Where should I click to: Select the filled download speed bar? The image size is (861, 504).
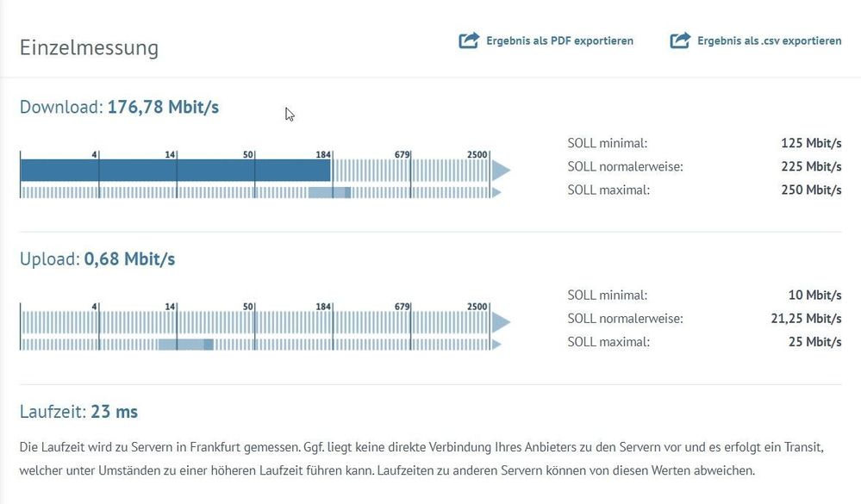pos(172,169)
